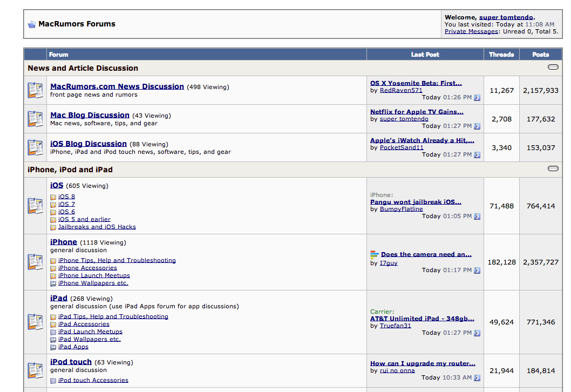Click the folder icon next to iOS 5 and earlier

[x=53, y=220]
